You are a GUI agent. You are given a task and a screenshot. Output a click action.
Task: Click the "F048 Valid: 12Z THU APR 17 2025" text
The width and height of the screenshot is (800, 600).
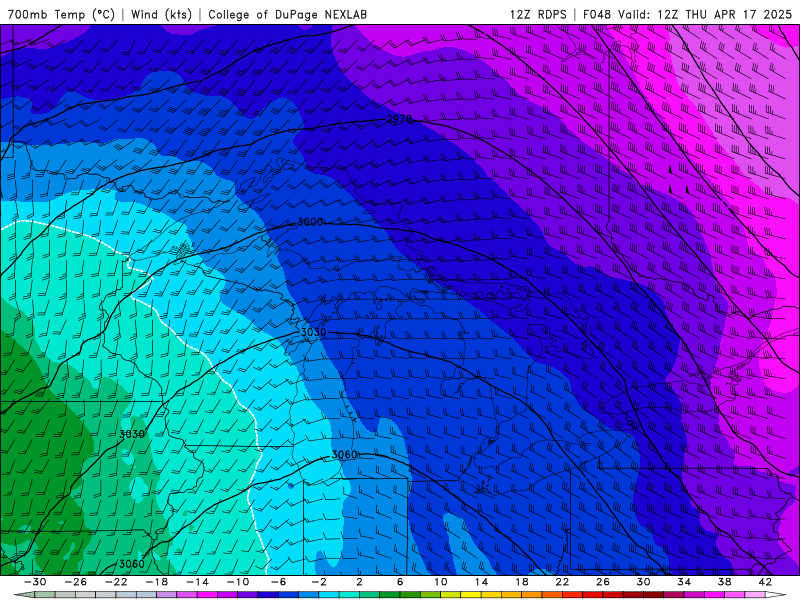687,14
